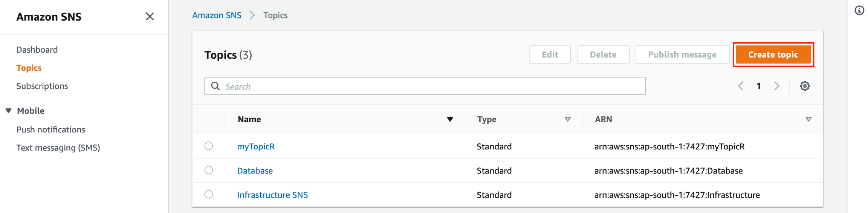Click the Publish message button
This screenshot has height=213, width=868.
click(682, 55)
